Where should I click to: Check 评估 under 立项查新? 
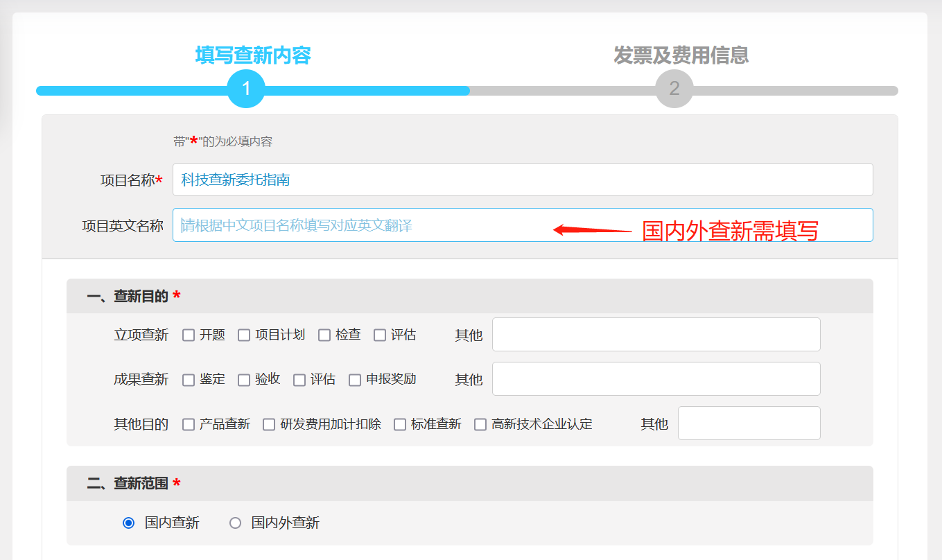coord(380,335)
